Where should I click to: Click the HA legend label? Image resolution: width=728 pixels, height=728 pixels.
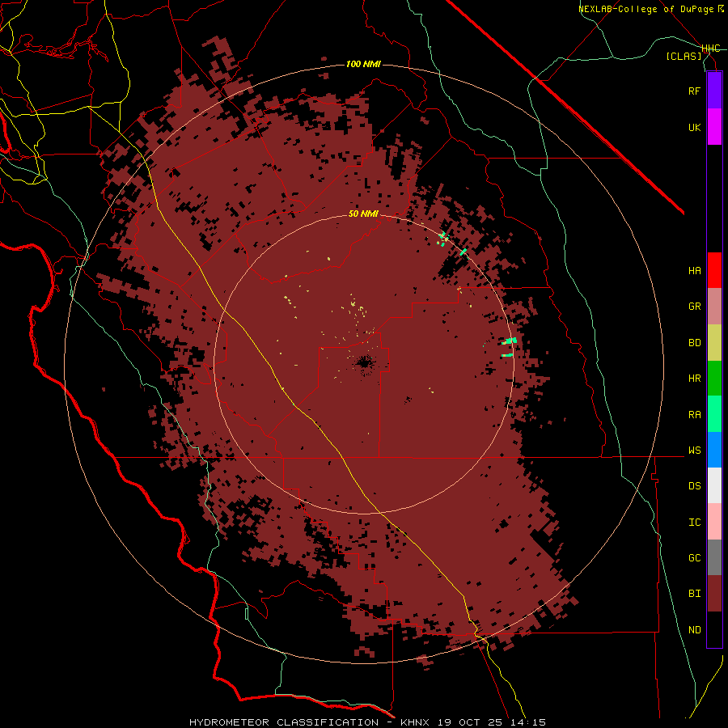pyautogui.click(x=694, y=271)
